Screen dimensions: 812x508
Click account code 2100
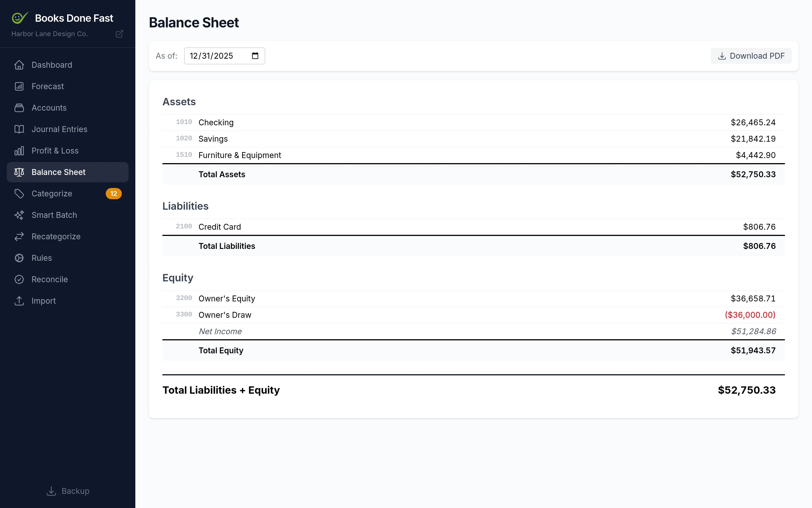pos(184,226)
